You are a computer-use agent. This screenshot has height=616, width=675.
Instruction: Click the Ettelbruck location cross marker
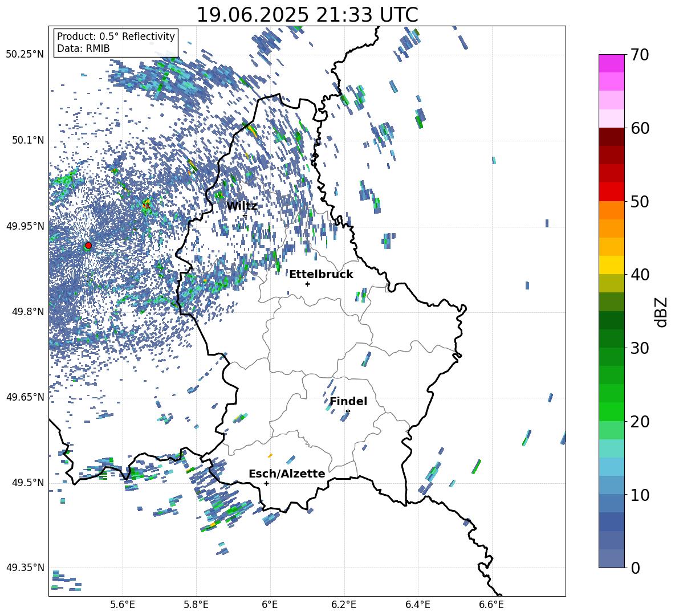pyautogui.click(x=307, y=284)
